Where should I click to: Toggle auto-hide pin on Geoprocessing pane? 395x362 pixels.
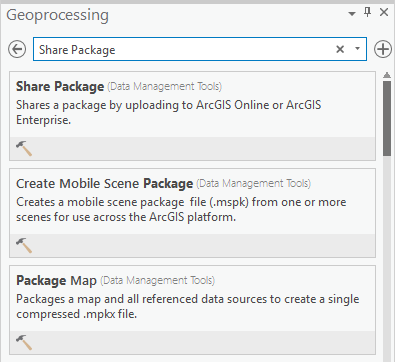pyautogui.click(x=367, y=13)
